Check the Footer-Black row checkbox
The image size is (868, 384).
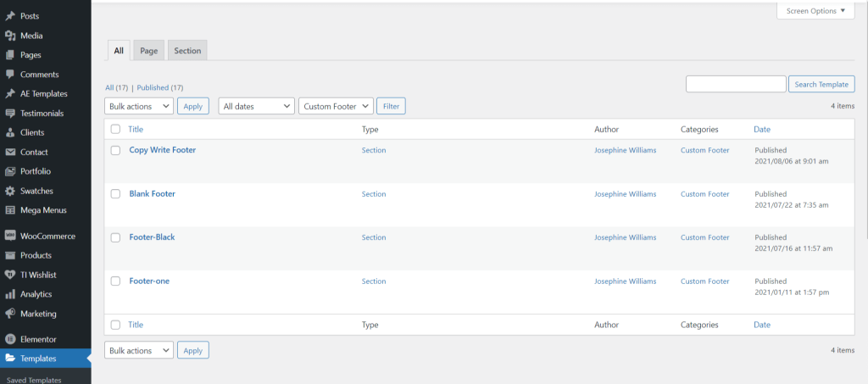point(115,237)
